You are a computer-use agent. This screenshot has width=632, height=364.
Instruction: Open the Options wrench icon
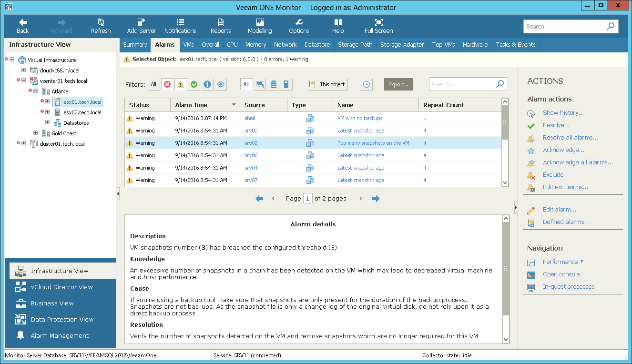[299, 22]
